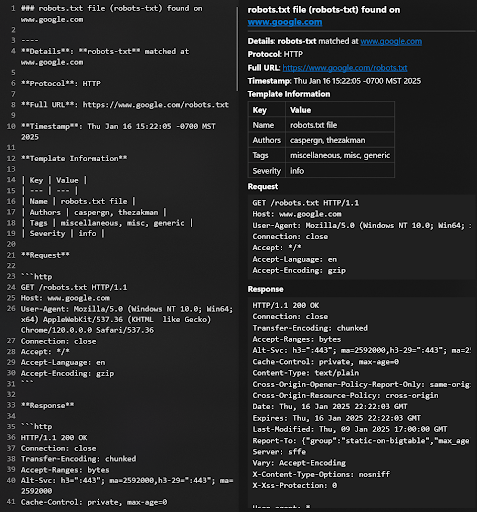The image size is (477, 512).
Task: Click '**Template Information**' on editor line 12
Action: [74, 158]
